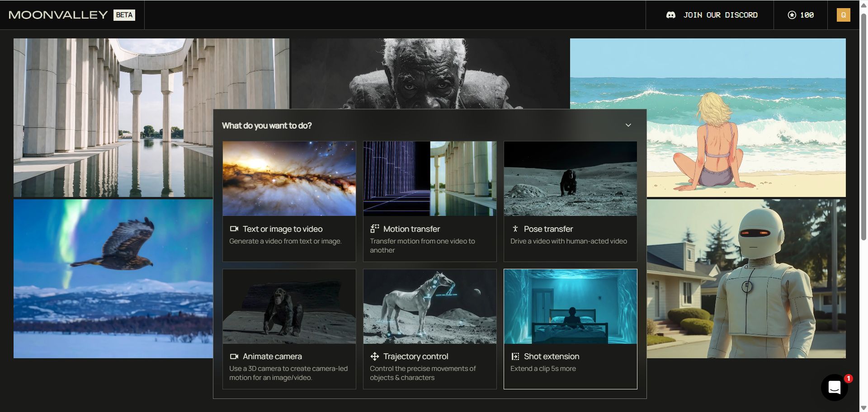
Task: Select Trajectory control
Action: [430, 329]
